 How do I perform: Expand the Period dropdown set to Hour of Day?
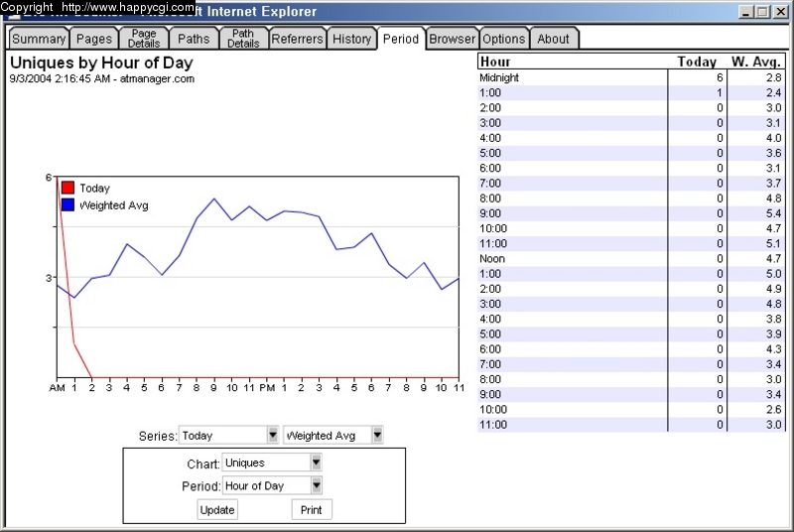(x=272, y=486)
